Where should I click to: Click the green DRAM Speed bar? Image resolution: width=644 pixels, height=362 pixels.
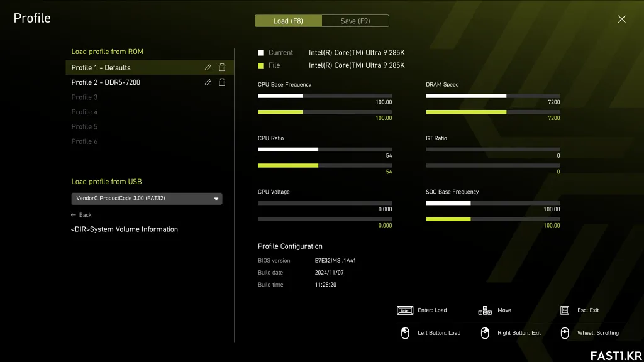[x=466, y=112]
